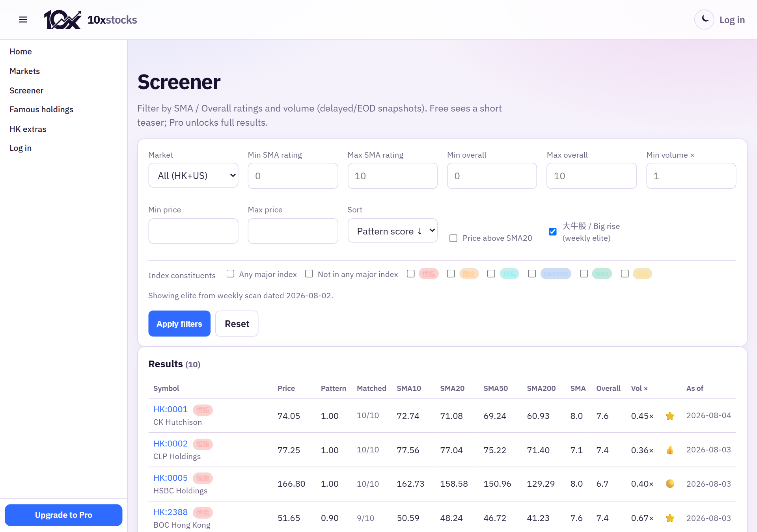This screenshot has width=757, height=532.
Task: Click the 恒指 badge beside HK:0001
Action: 203,410
